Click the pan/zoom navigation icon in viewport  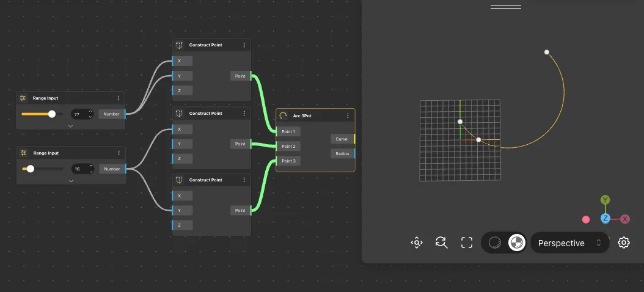(x=417, y=243)
